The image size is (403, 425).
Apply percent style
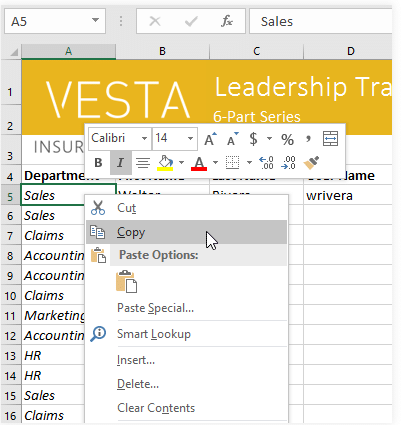287,139
